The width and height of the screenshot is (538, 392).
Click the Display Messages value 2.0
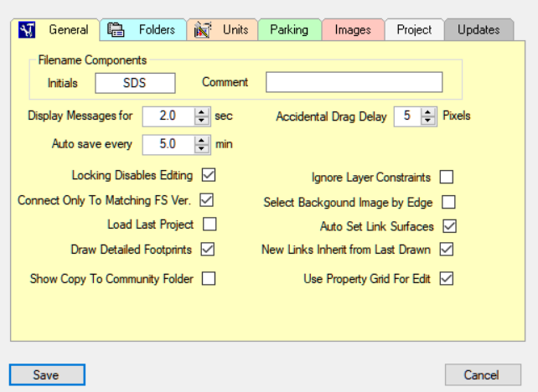pos(168,116)
